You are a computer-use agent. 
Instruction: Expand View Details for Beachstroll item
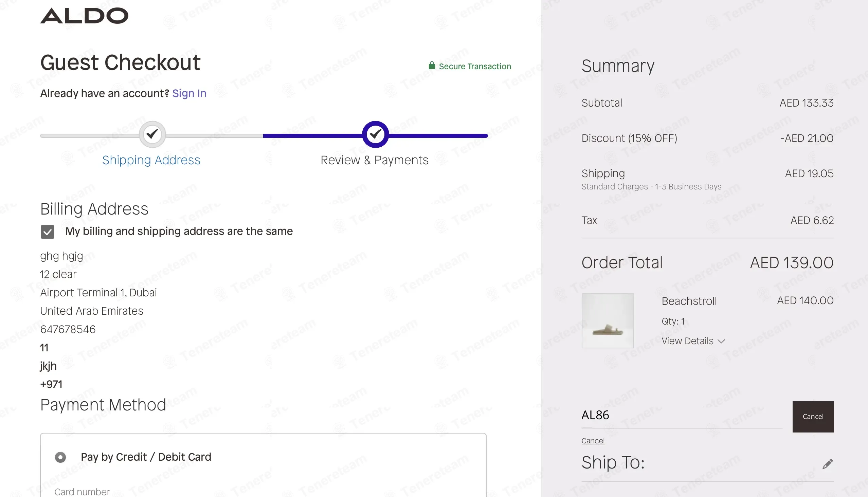[687, 341]
